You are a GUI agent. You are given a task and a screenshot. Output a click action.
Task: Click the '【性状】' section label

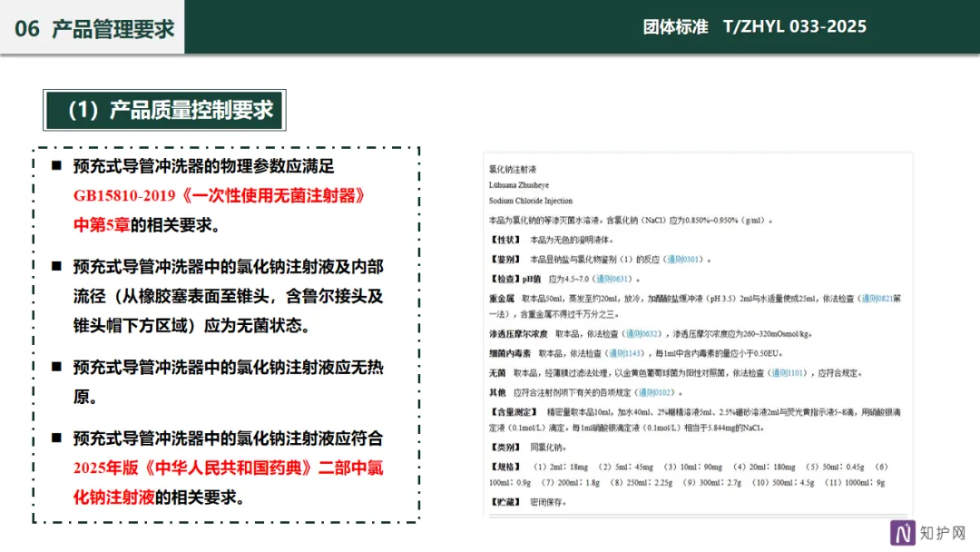[505, 240]
